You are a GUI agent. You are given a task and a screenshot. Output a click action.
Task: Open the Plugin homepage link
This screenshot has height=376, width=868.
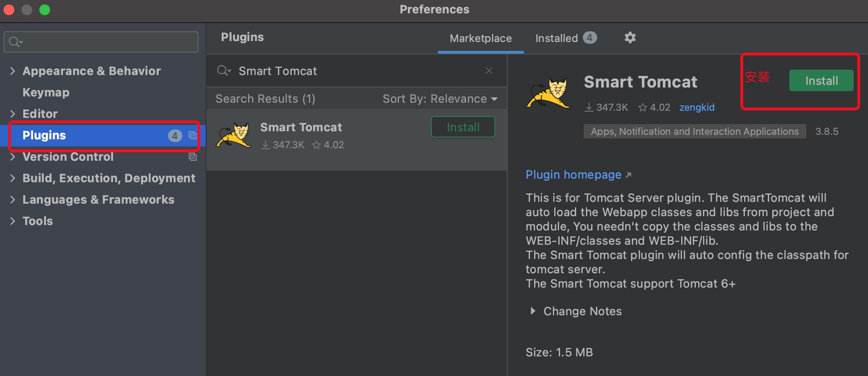[x=573, y=175]
